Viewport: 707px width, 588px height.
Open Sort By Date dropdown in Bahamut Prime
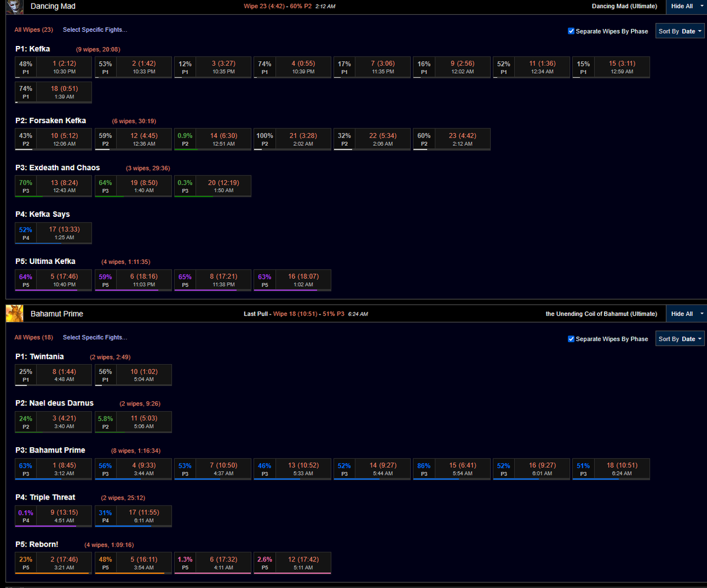tap(680, 339)
